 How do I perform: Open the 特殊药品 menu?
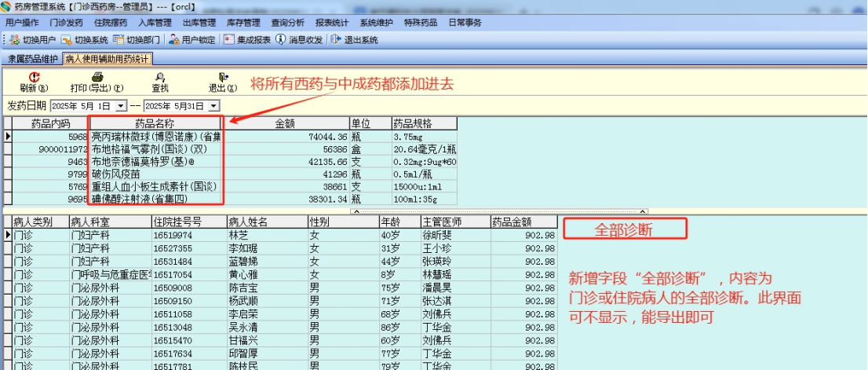point(421,23)
